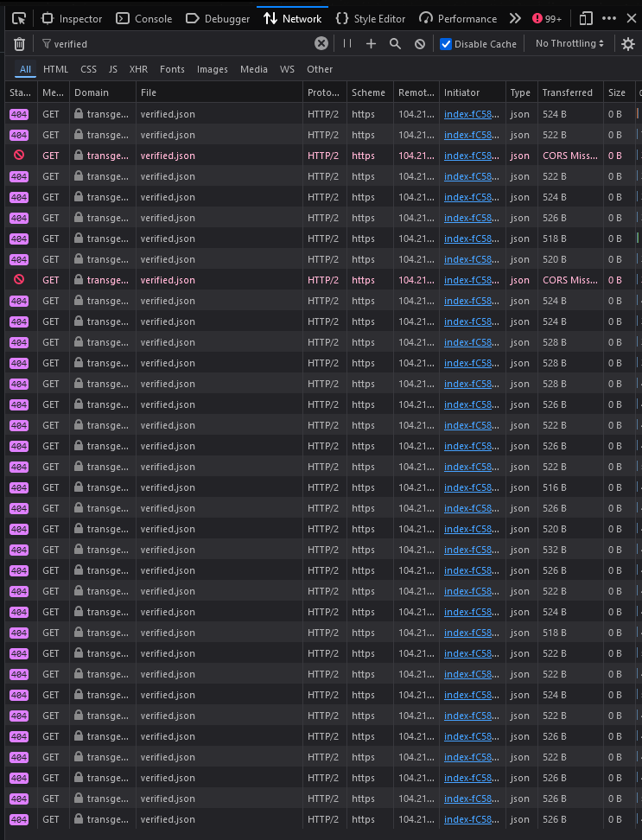Image resolution: width=642 pixels, height=840 pixels.
Task: Click the filter URLs field containing 'verified'
Action: (176, 44)
